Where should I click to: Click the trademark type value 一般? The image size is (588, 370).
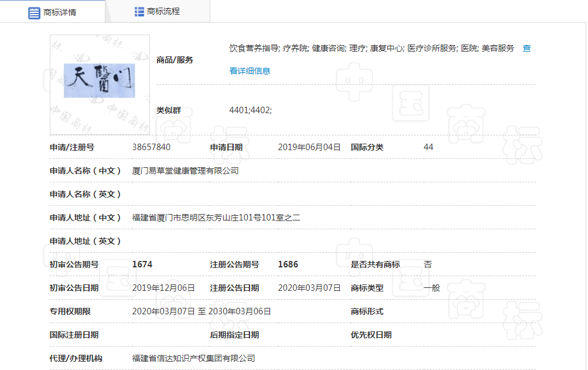pos(432,288)
